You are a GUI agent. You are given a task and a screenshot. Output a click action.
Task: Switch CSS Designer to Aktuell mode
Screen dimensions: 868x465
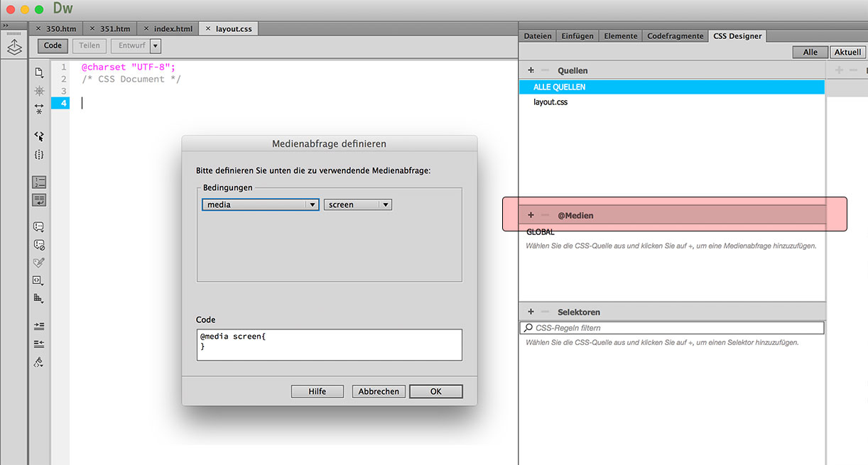(x=847, y=52)
